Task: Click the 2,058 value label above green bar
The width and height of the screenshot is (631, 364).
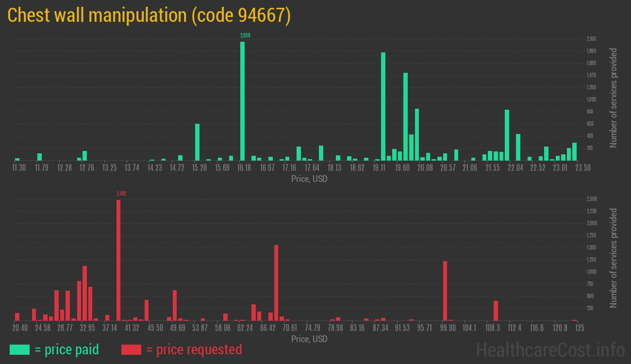Action: (245, 35)
